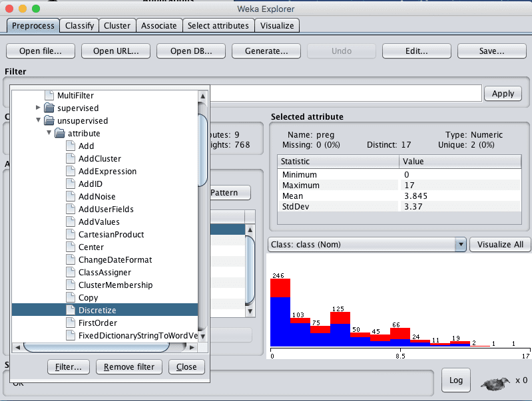This screenshot has height=401, width=532.
Task: Collapse the attribute subfolder
Action: [x=49, y=132]
